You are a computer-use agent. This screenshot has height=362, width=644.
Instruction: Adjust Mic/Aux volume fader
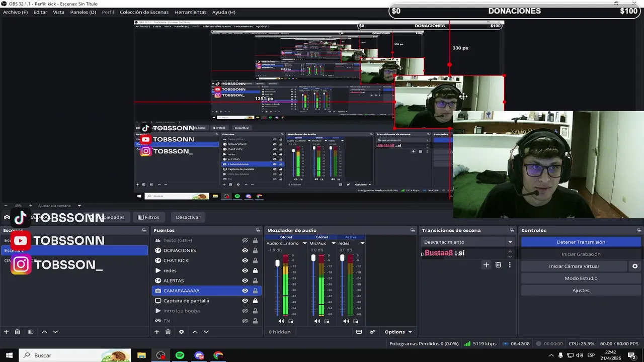[x=313, y=258]
